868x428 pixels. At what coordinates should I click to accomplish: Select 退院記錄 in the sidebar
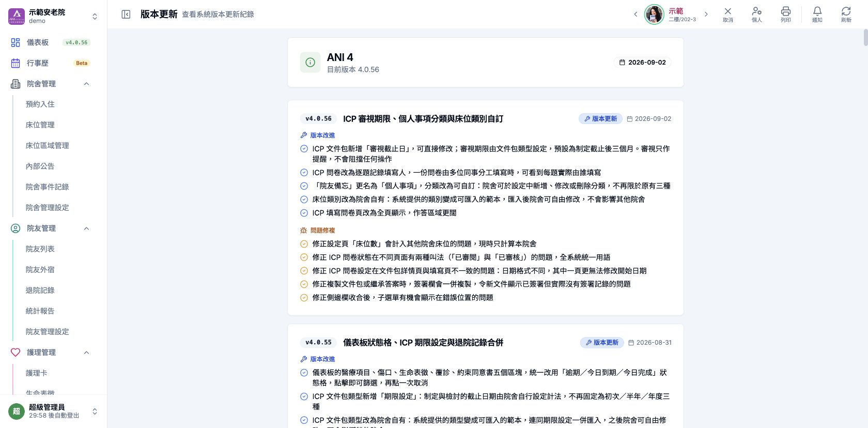[40, 291]
